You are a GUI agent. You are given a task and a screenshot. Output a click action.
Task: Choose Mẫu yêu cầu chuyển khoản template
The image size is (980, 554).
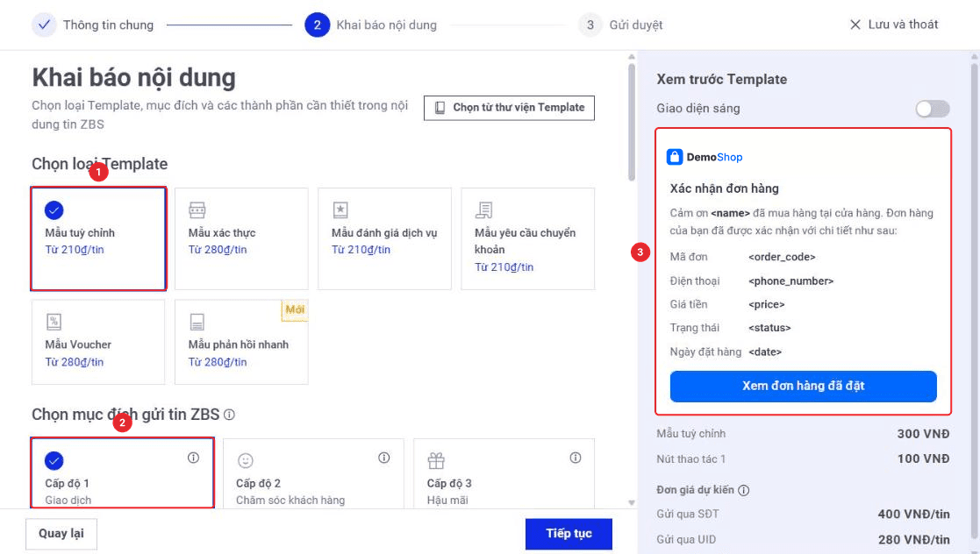527,238
